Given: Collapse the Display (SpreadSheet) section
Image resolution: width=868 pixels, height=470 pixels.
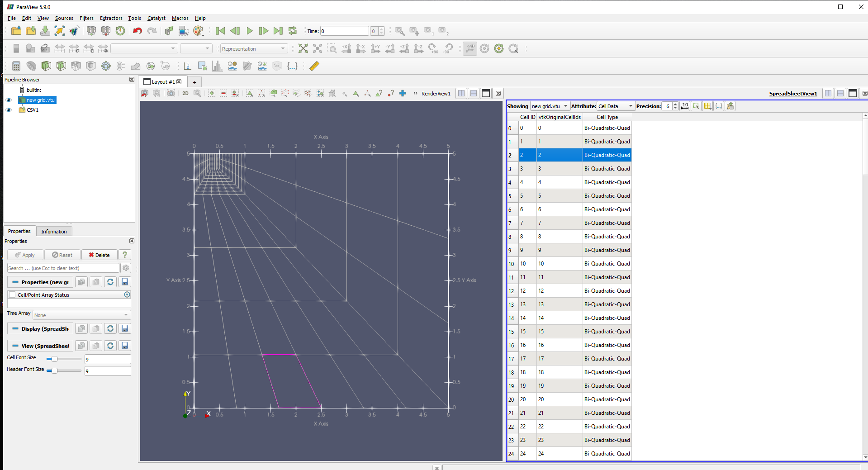Looking at the screenshot, I should (x=40, y=328).
